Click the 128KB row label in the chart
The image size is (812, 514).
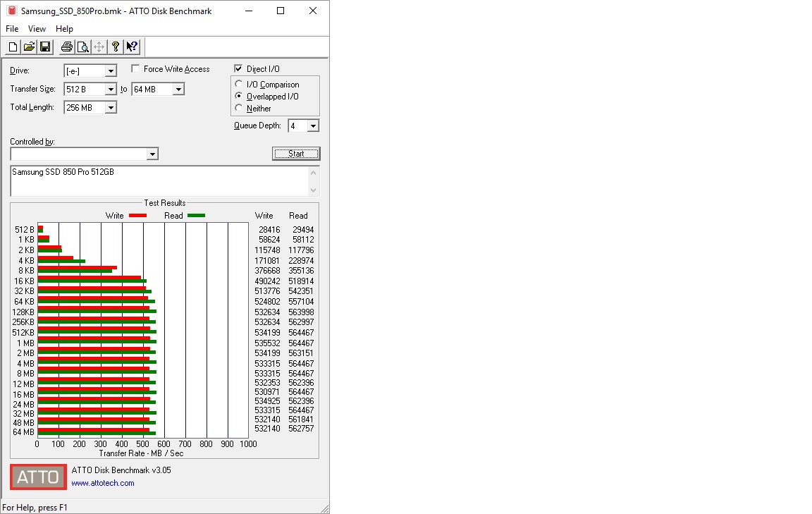point(23,312)
